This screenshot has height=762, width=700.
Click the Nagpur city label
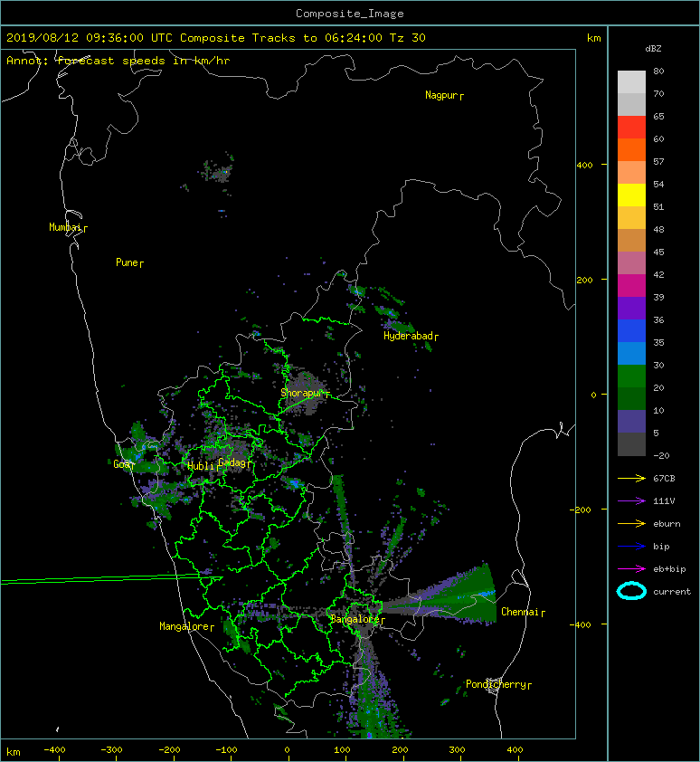[444, 95]
